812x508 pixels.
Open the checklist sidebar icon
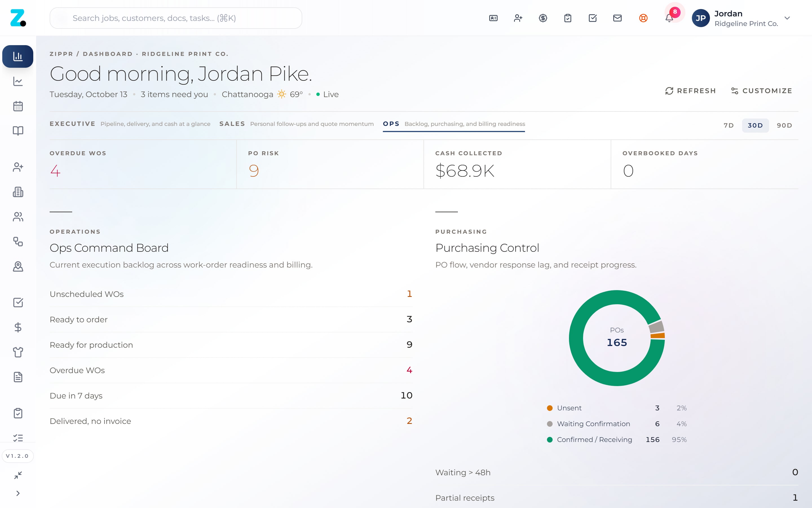click(18, 438)
